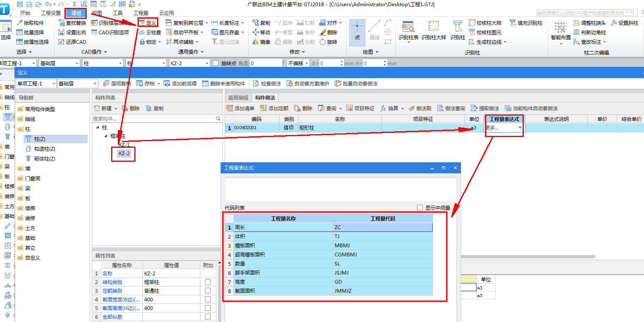
Task: Expand the 新建 dropdown in 构件列表
Action: pos(116,108)
